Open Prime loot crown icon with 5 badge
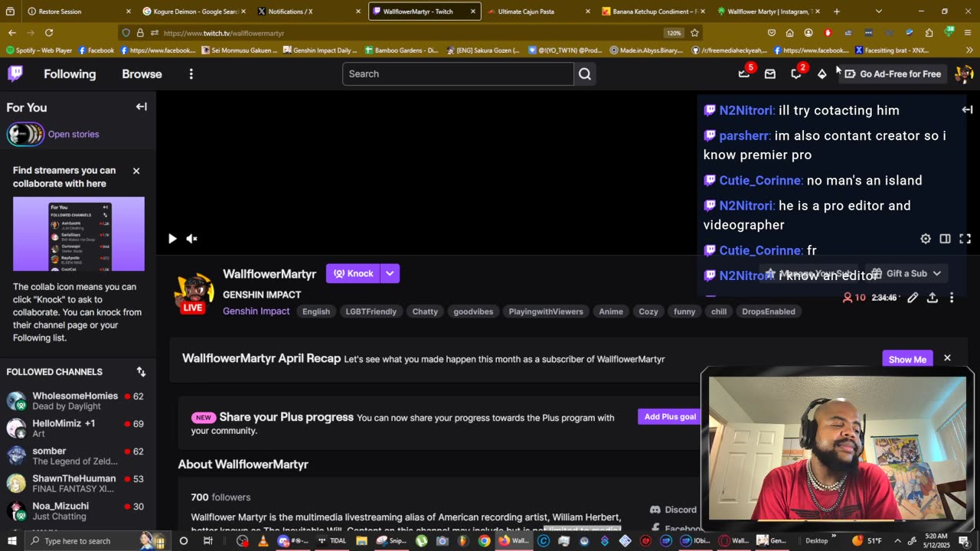Screen dimensions: 980x551 [744, 73]
